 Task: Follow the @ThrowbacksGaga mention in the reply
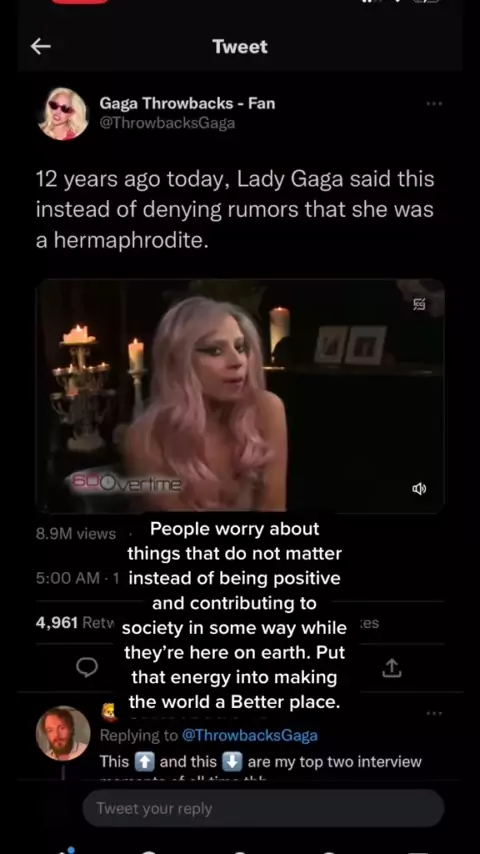pyautogui.click(x=249, y=735)
